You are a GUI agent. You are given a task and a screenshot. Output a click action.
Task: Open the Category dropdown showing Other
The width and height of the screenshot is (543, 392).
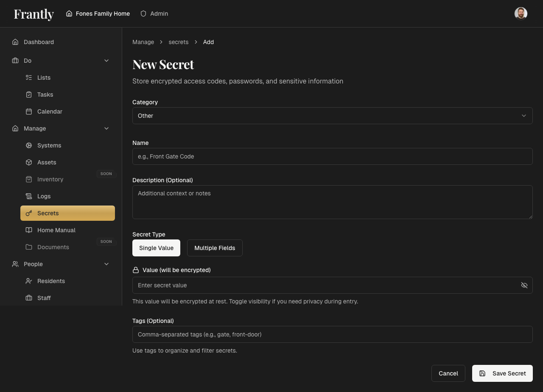pyautogui.click(x=333, y=115)
